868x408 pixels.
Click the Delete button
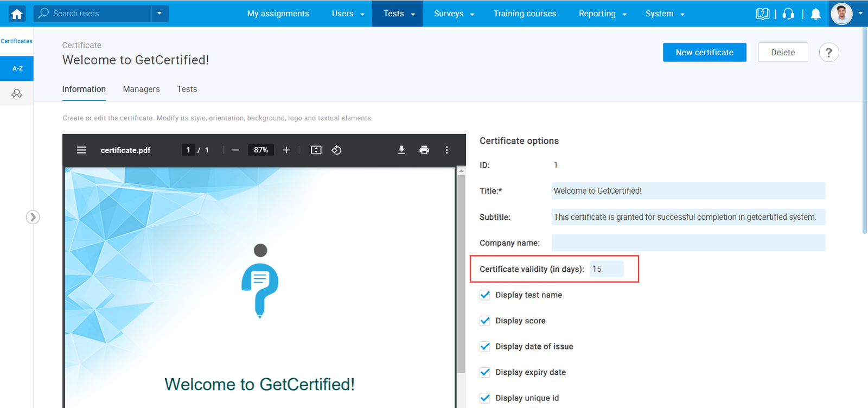(x=783, y=53)
